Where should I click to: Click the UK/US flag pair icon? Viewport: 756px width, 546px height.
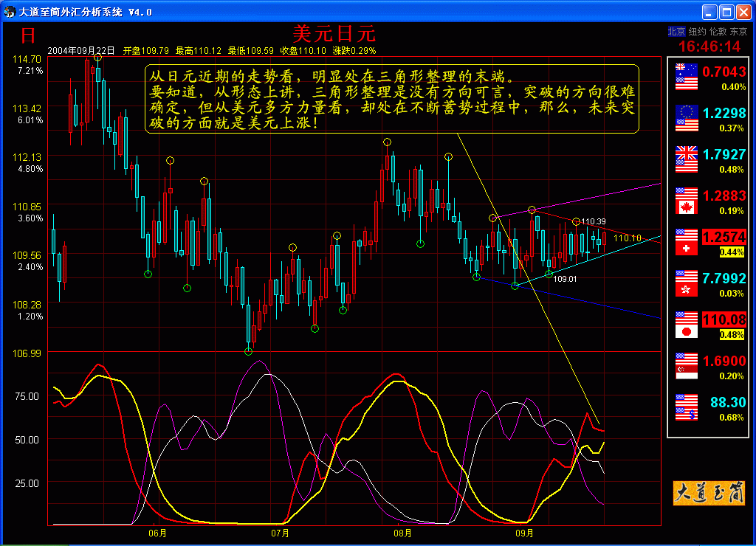tap(687, 160)
